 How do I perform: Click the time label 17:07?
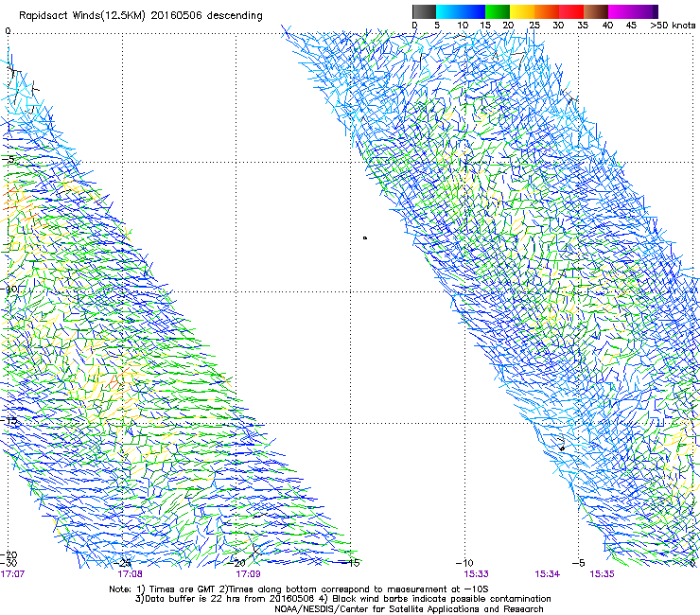click(x=12, y=573)
